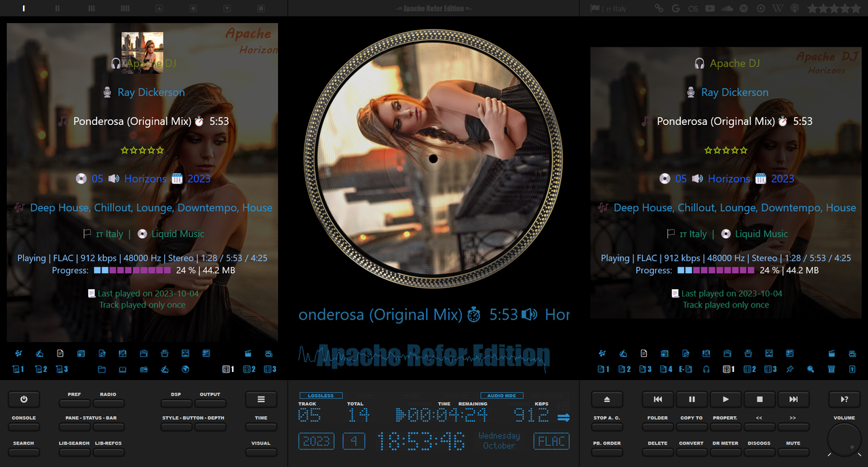This screenshot has width=868, height=467.
Task: Open Last.fm icon in top bar
Action: tap(693, 8)
